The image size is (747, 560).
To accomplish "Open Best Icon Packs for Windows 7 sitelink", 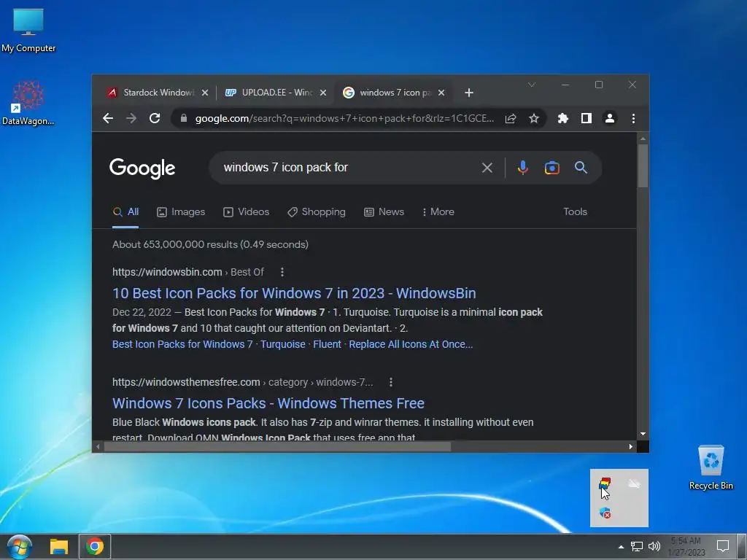I will pos(182,344).
